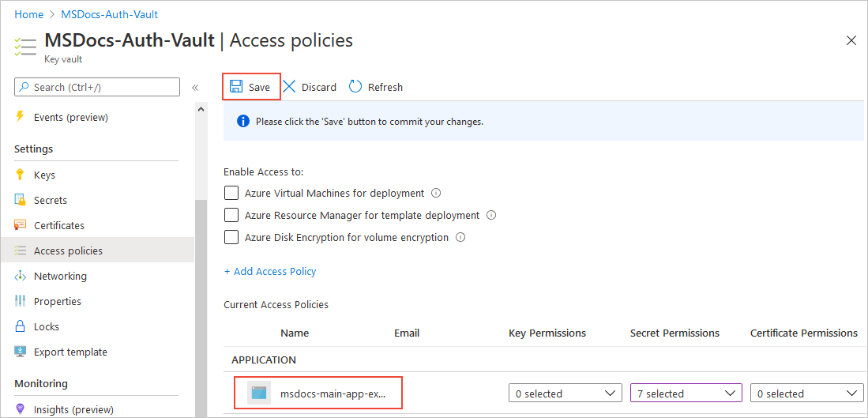Open the Key Permissions dropdown
868x418 pixels.
point(565,394)
